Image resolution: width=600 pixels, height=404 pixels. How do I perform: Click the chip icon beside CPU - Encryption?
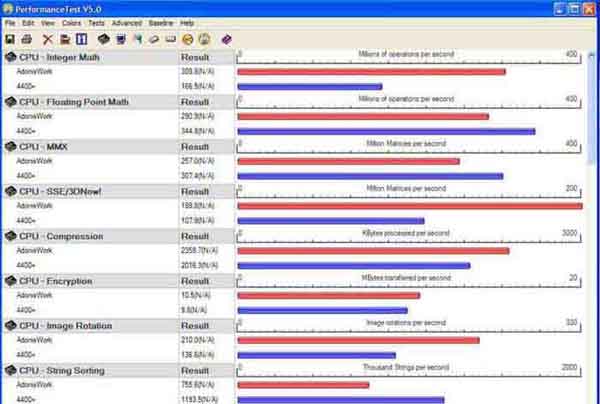click(x=11, y=281)
